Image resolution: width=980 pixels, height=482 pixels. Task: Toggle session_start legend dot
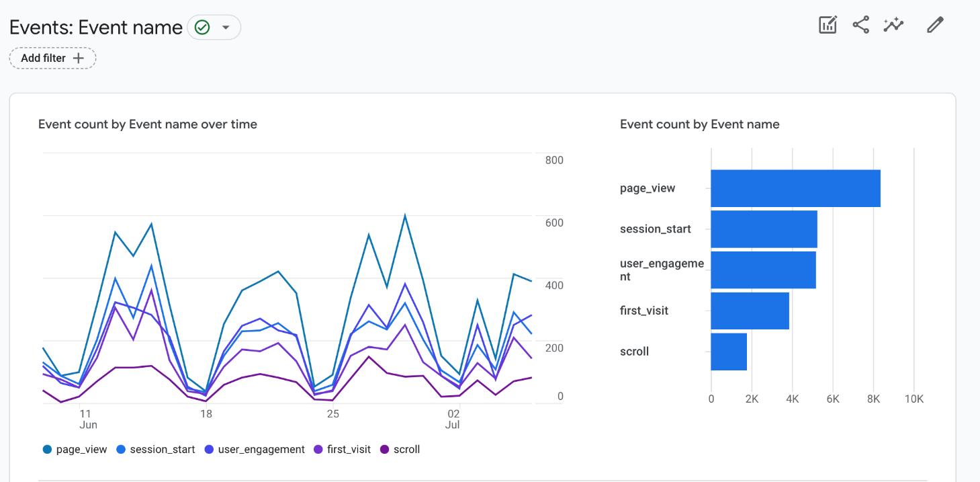121,449
